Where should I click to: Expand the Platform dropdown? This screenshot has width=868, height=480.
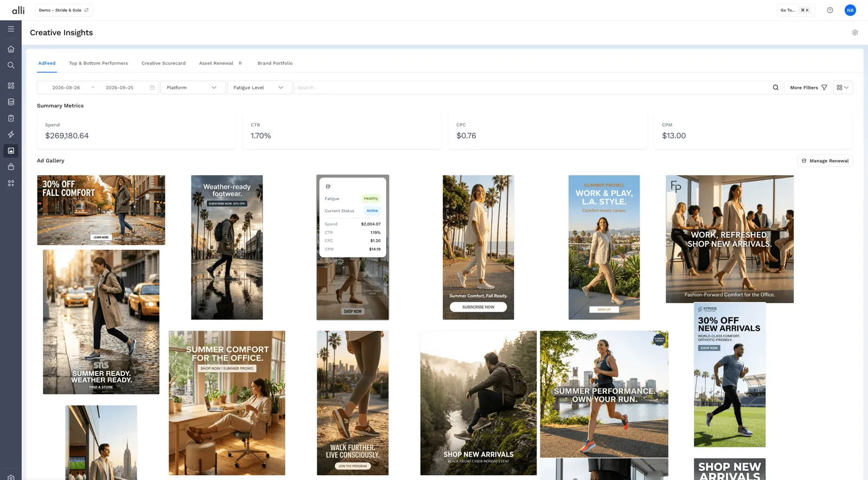tap(193, 87)
